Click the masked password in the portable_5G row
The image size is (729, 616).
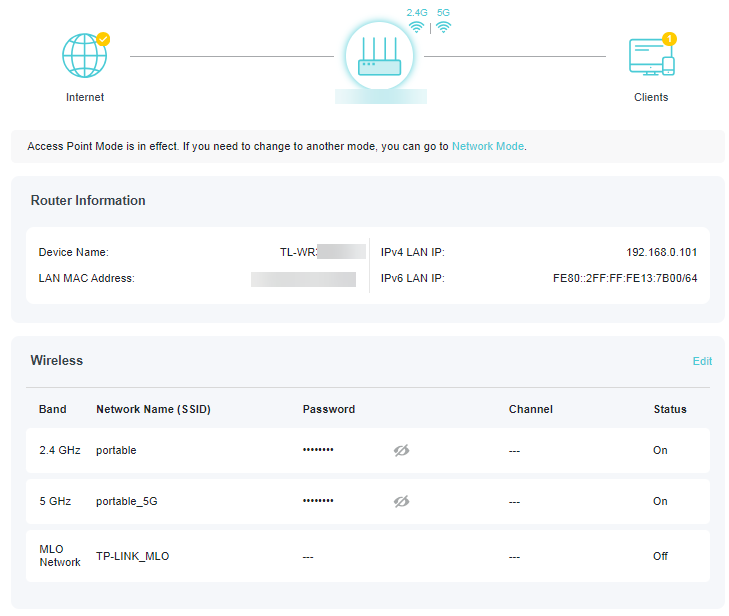coord(318,501)
